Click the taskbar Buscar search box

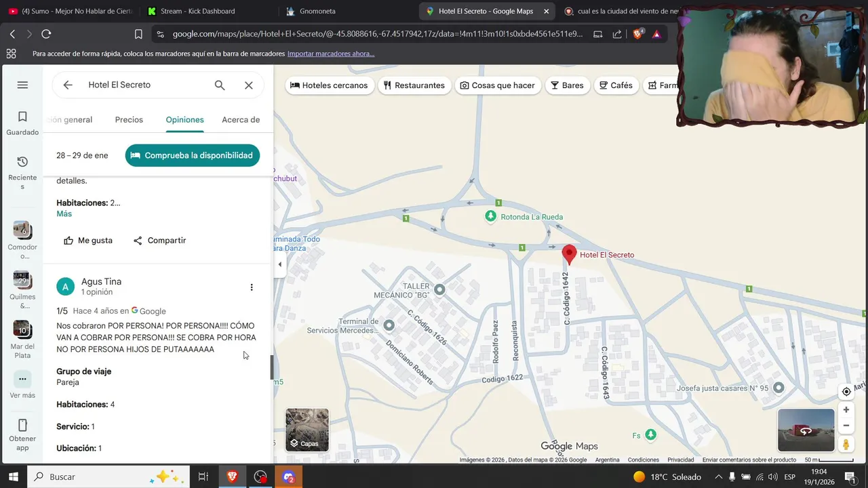108,476
